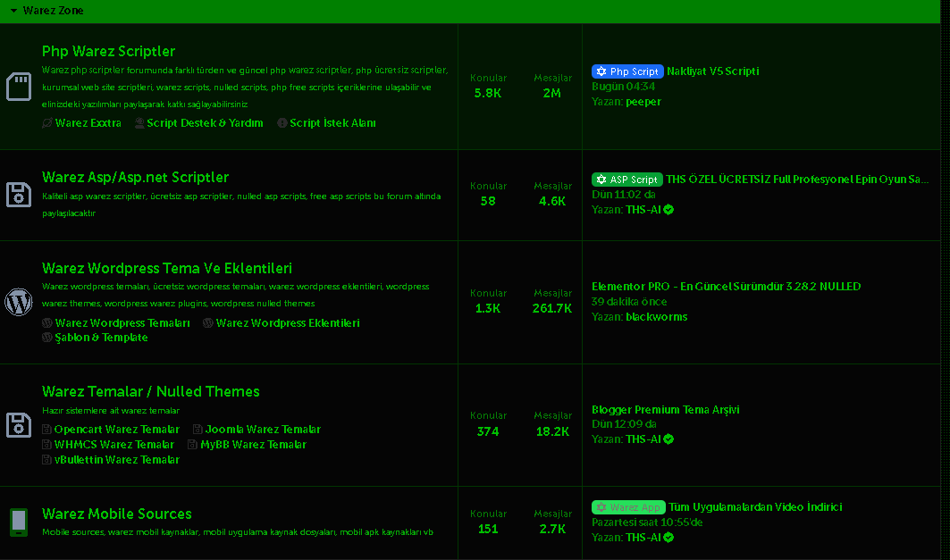950x560 pixels.
Task: Open THS-AI author link under Blogger Premium thread
Action: click(x=643, y=439)
